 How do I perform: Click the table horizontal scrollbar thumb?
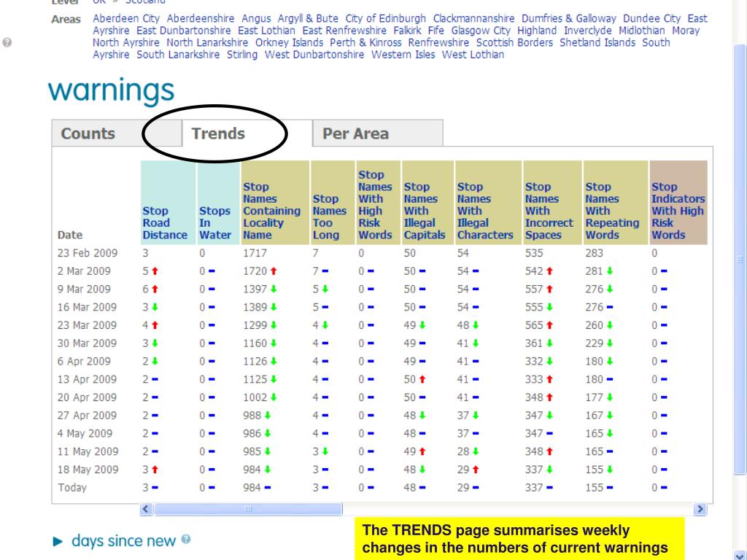pos(248,509)
